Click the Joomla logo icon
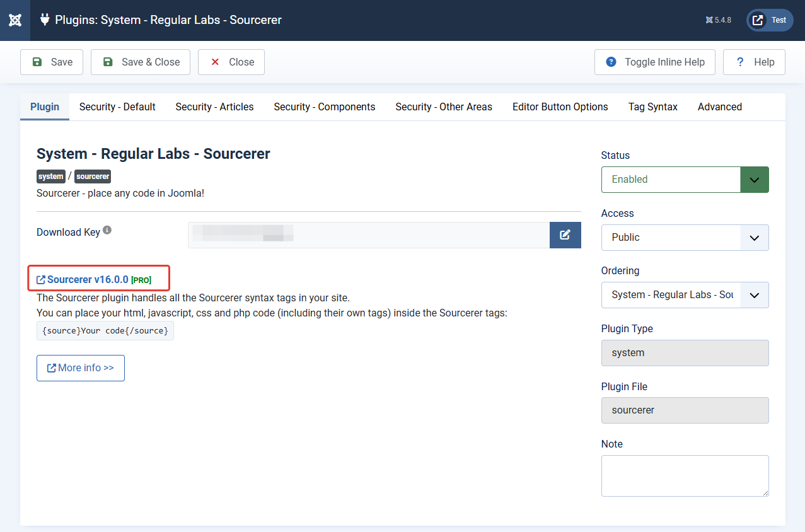Image resolution: width=805 pixels, height=532 pixels. (15, 20)
